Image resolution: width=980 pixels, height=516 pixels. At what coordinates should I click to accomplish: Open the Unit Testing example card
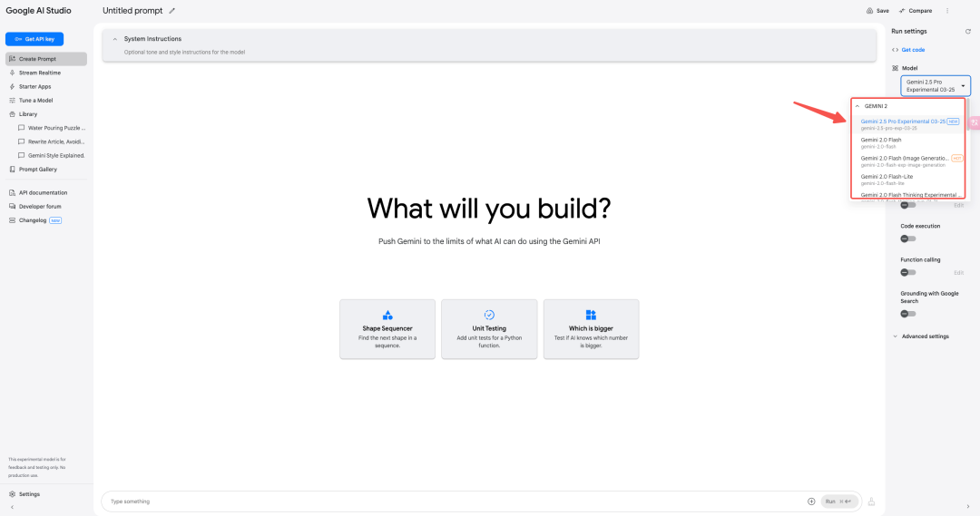click(x=489, y=329)
